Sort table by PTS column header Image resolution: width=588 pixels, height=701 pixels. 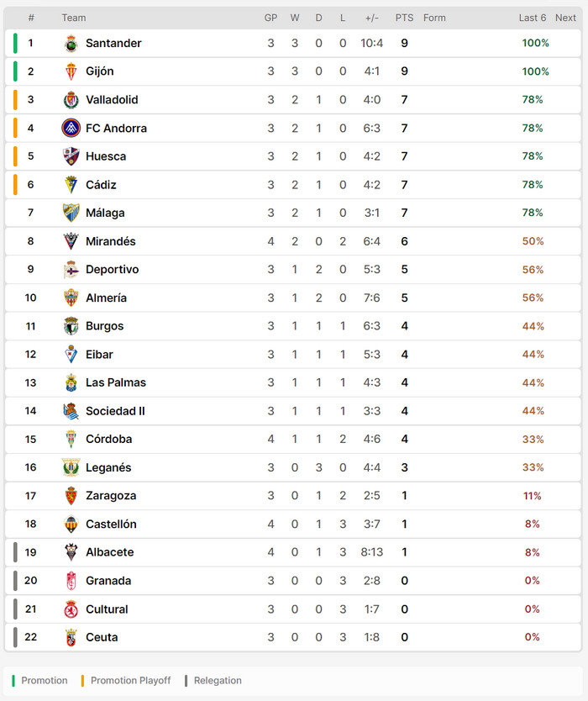(404, 18)
